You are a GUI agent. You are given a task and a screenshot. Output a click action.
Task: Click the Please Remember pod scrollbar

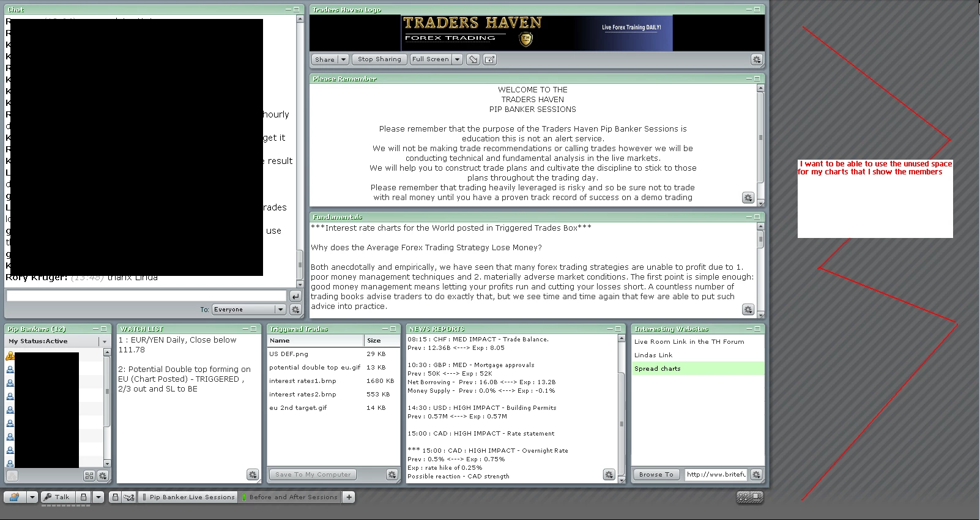point(760,146)
